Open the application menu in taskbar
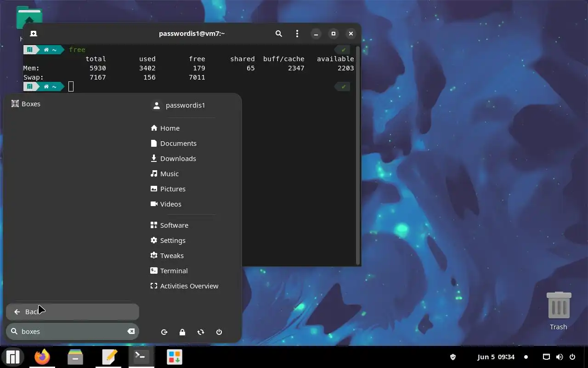Image resolution: width=588 pixels, height=368 pixels. pos(13,357)
